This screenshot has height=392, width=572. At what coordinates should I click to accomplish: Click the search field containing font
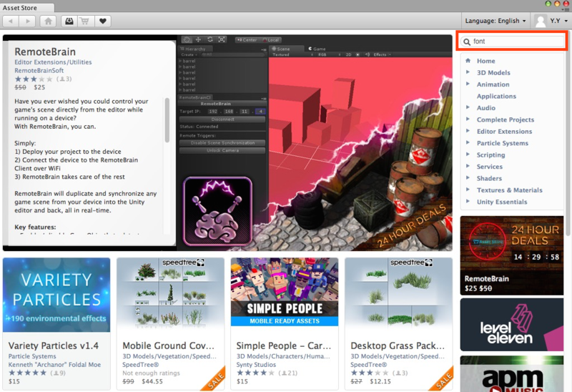point(512,41)
